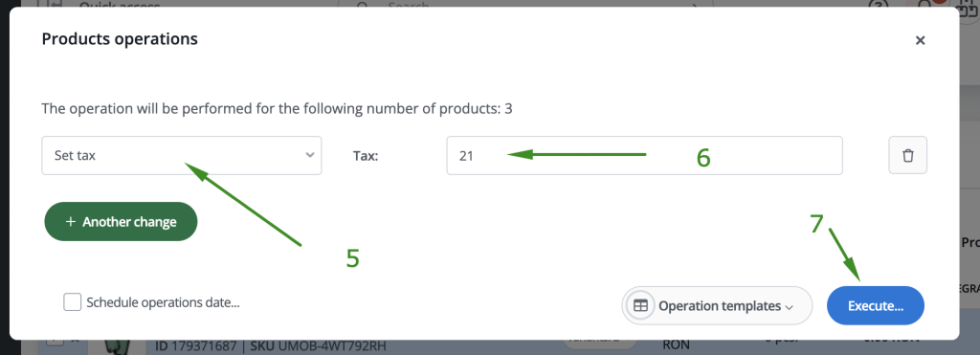Viewport: 980px width, 355px height.
Task: Click the green product thumbnail
Action: click(116, 344)
